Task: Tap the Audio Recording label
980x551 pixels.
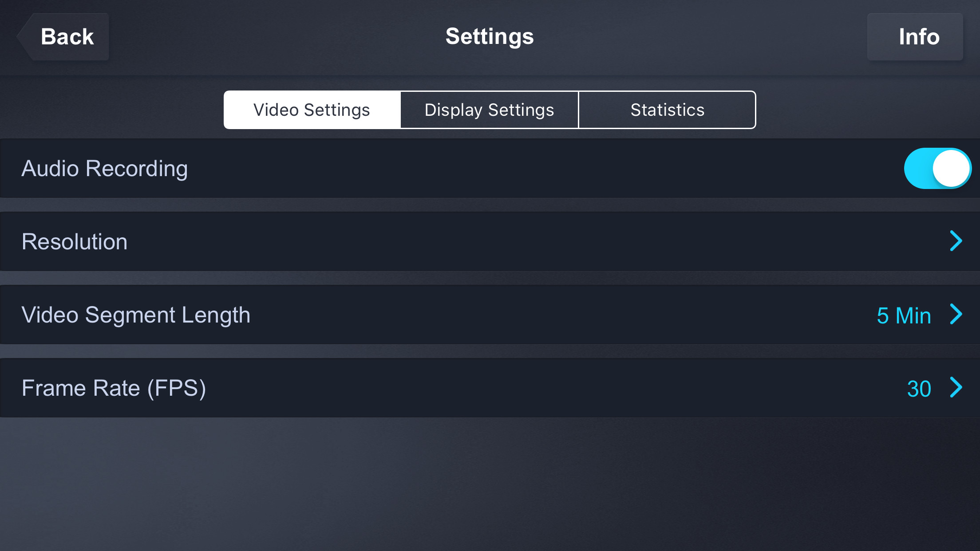Action: [105, 169]
